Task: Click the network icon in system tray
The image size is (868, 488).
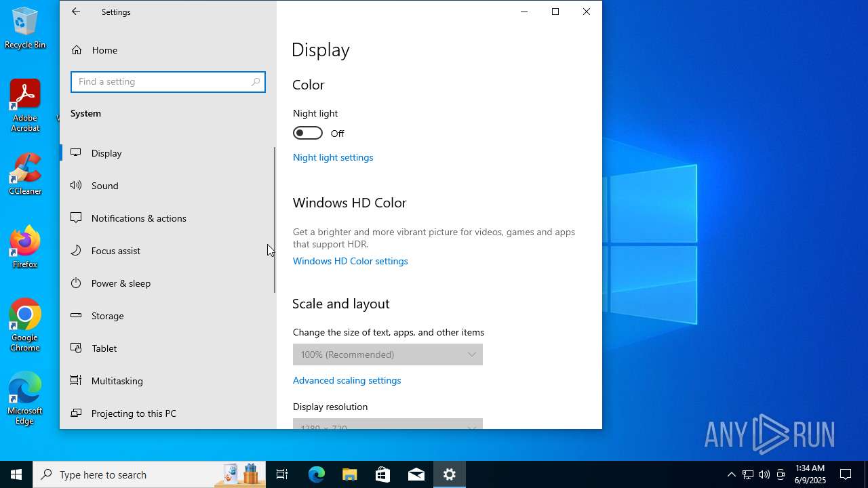Action: click(747, 474)
